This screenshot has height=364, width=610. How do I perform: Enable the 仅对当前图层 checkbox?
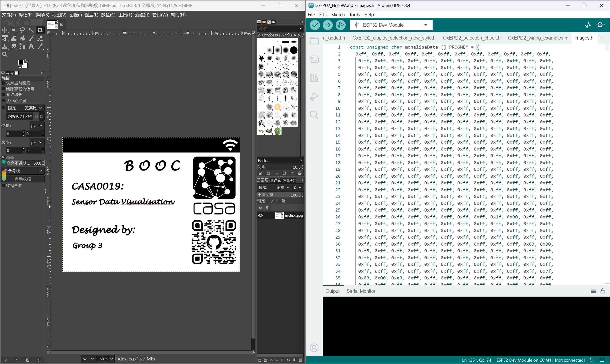[3, 83]
